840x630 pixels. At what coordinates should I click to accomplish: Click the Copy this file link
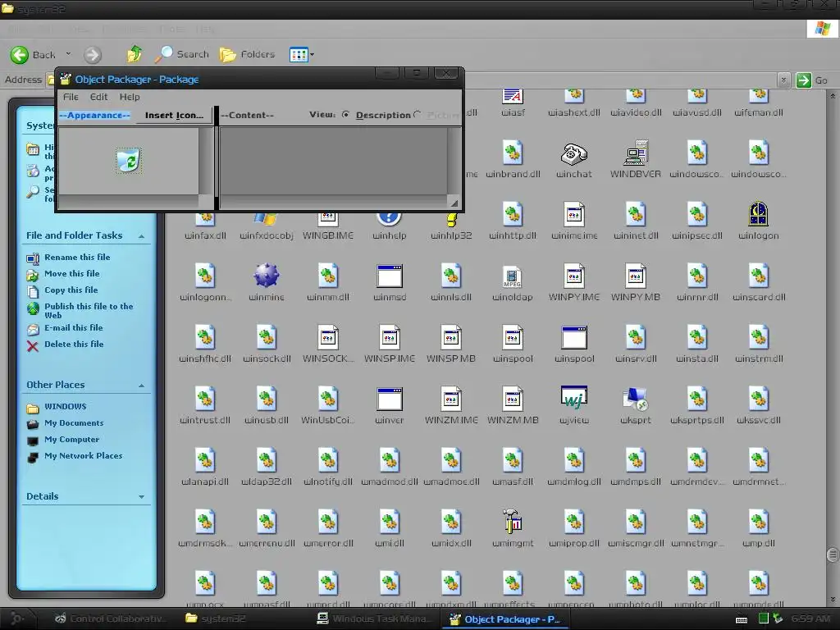point(71,290)
